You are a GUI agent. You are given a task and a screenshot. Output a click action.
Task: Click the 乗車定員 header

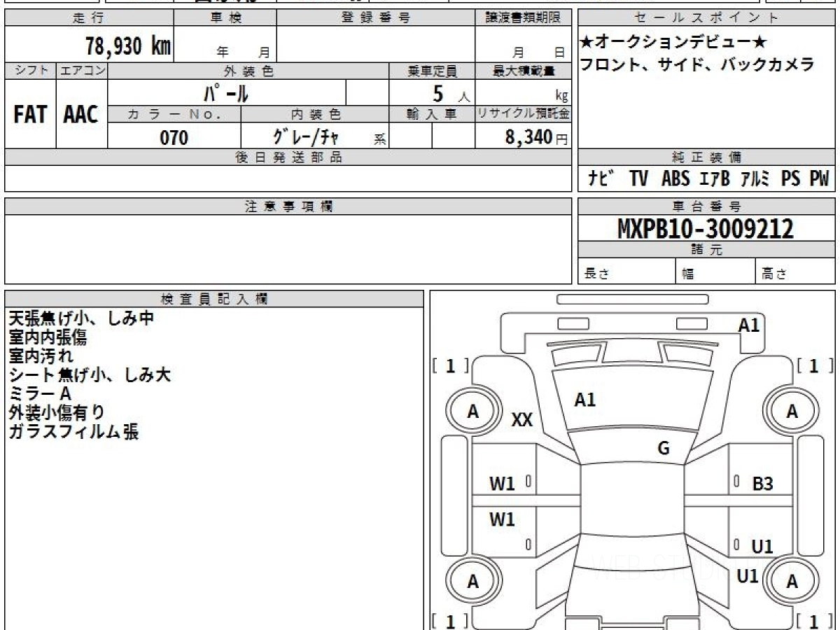point(432,71)
